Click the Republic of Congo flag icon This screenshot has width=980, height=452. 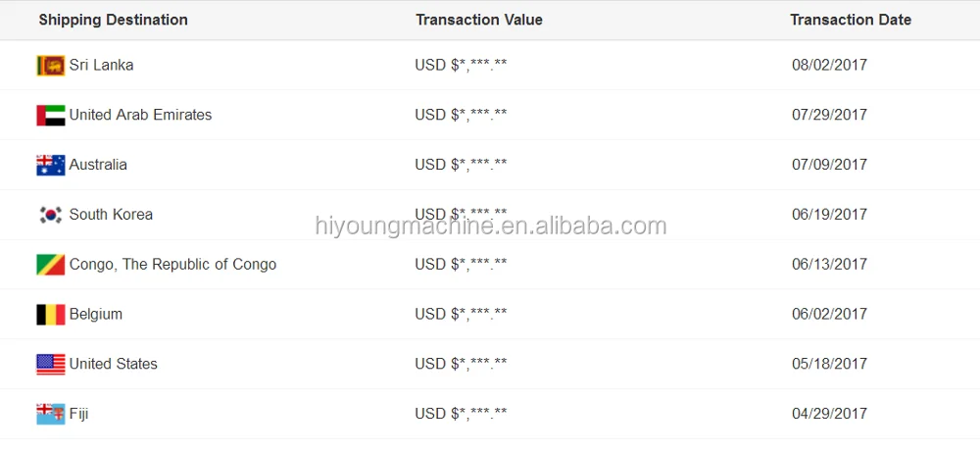[50, 265]
